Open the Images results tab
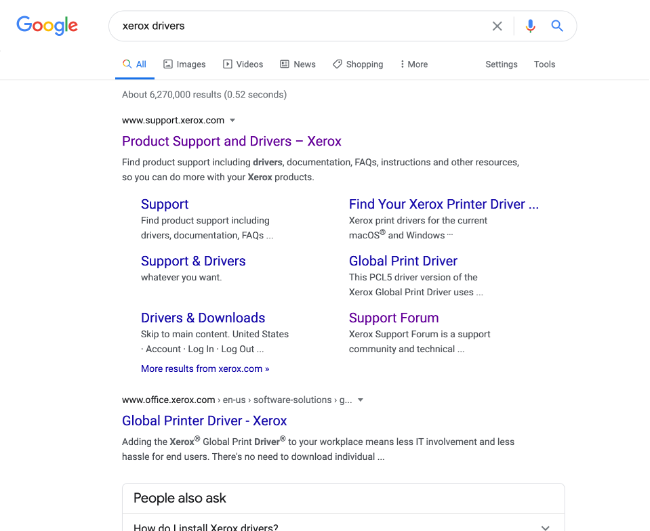The width and height of the screenshot is (650, 531). coord(184,64)
